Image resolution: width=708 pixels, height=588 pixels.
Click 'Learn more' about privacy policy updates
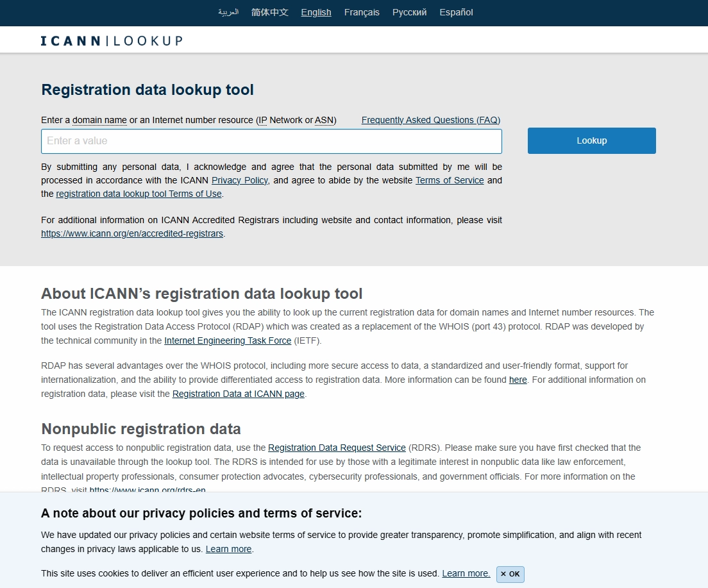point(228,549)
